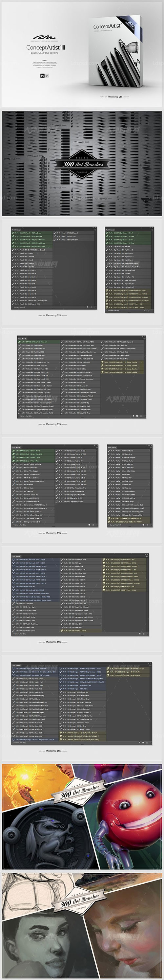Check Current Tool Only in Marker presets panel
Viewport: 164px width, 980px height.
pos(114,525)
